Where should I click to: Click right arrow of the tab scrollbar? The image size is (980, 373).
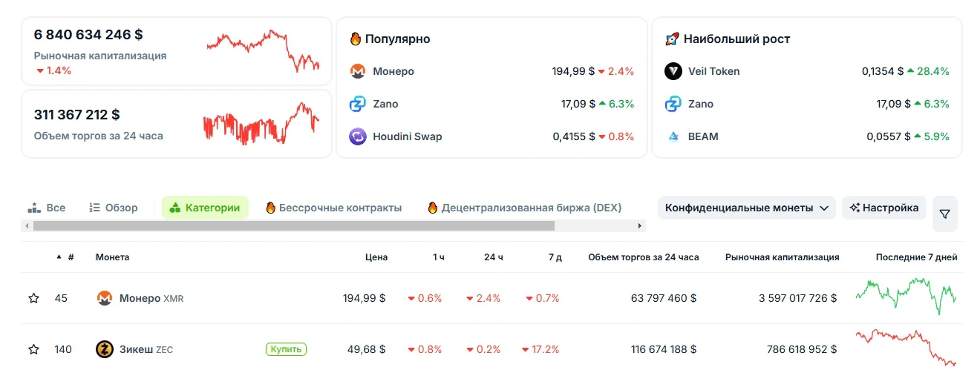pyautogui.click(x=640, y=225)
